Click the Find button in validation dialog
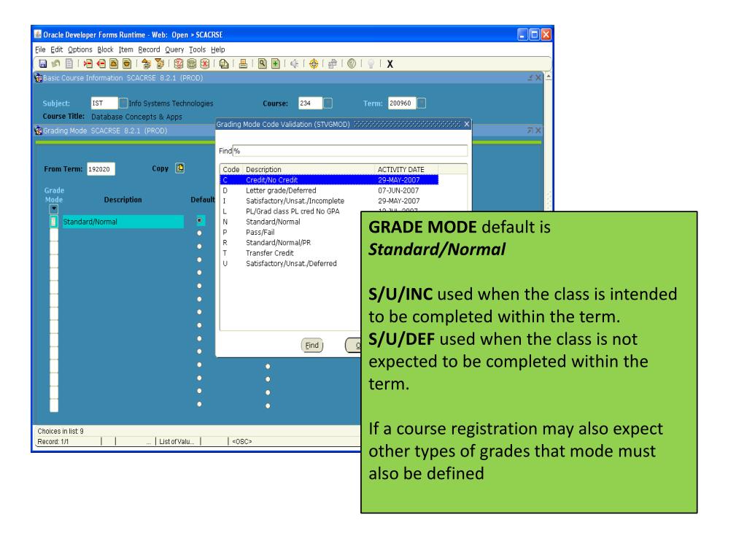747x560 pixels. [312, 345]
